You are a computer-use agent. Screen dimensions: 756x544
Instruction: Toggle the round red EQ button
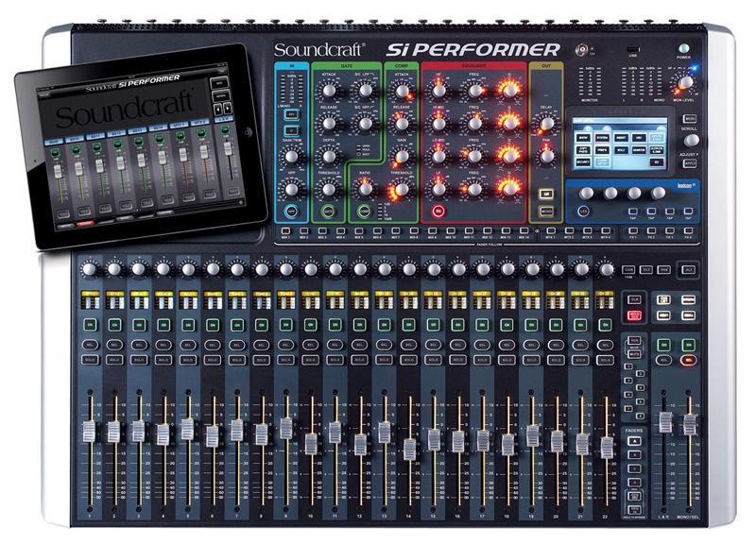[x=438, y=211]
